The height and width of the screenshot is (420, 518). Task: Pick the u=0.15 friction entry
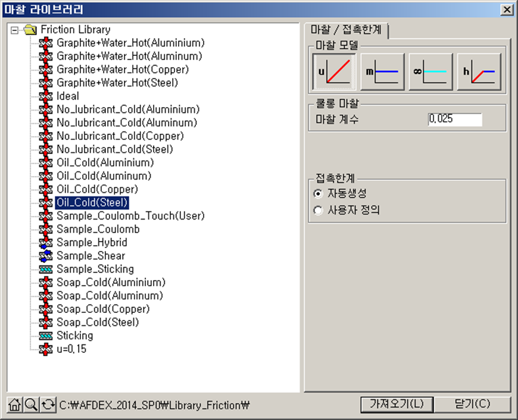tap(71, 349)
